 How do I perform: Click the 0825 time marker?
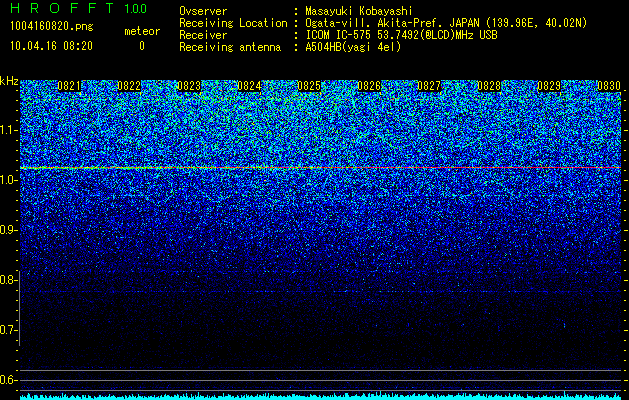click(x=309, y=86)
